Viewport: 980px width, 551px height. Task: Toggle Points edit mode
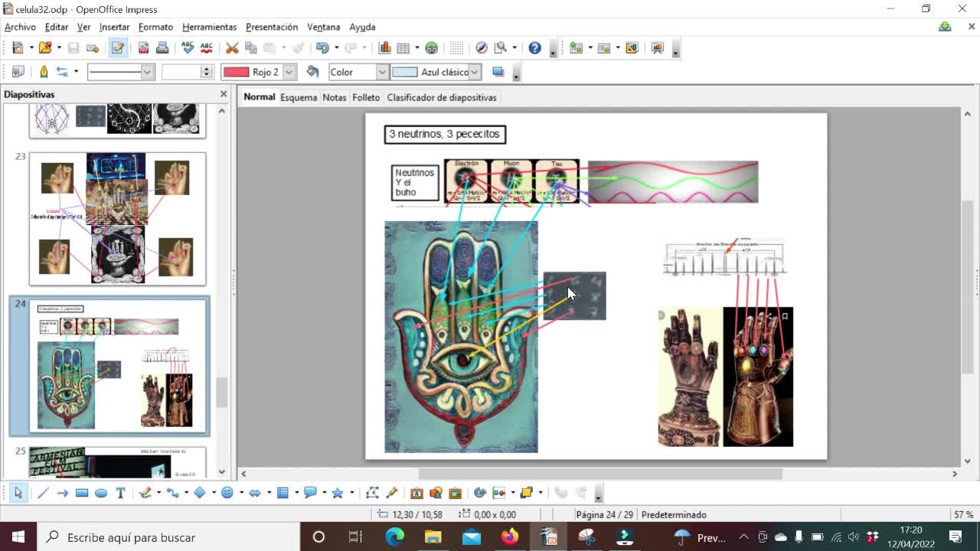click(373, 493)
